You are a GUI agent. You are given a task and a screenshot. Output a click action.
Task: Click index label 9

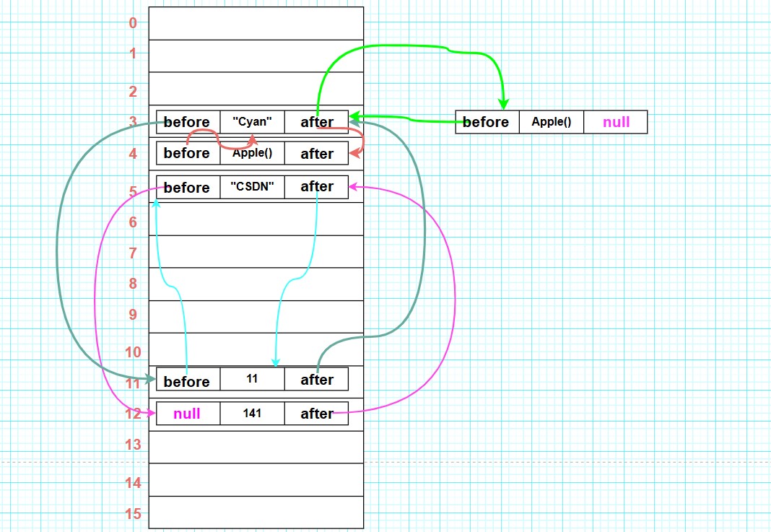133,315
